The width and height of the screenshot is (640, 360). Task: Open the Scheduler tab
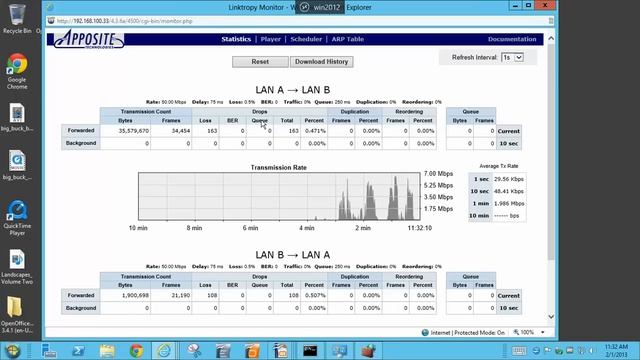point(306,39)
